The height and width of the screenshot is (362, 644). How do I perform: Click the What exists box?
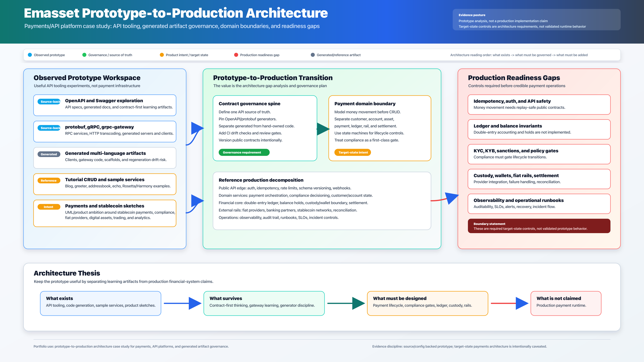[x=100, y=303]
